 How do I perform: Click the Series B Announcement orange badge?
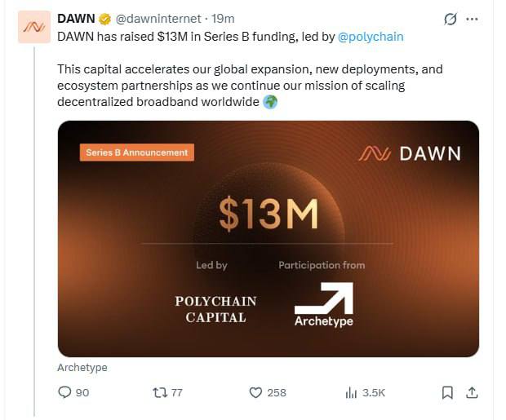click(136, 153)
